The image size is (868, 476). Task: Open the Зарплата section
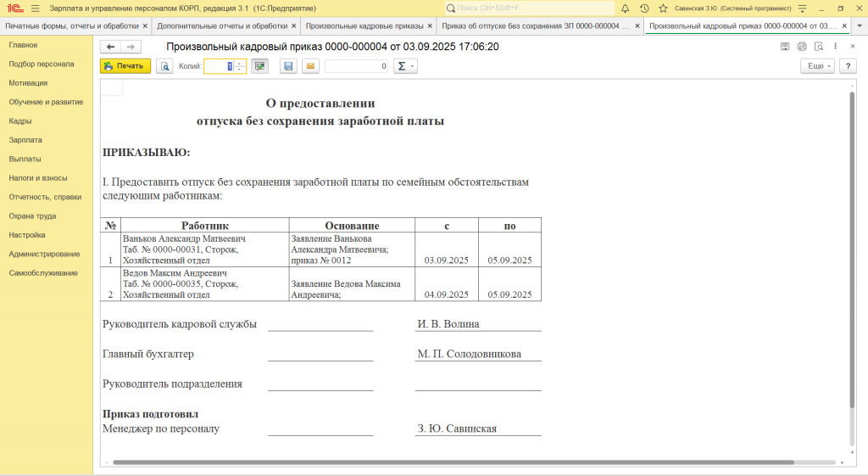(25, 140)
